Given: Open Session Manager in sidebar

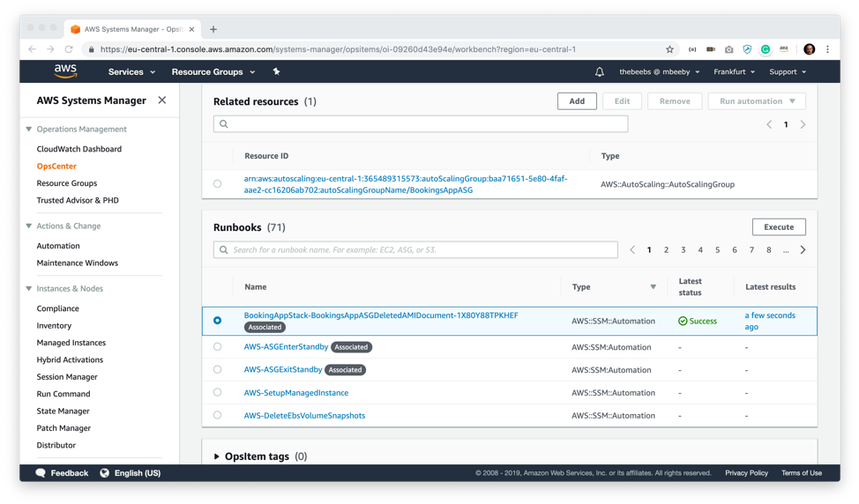Looking at the screenshot, I should coord(67,376).
